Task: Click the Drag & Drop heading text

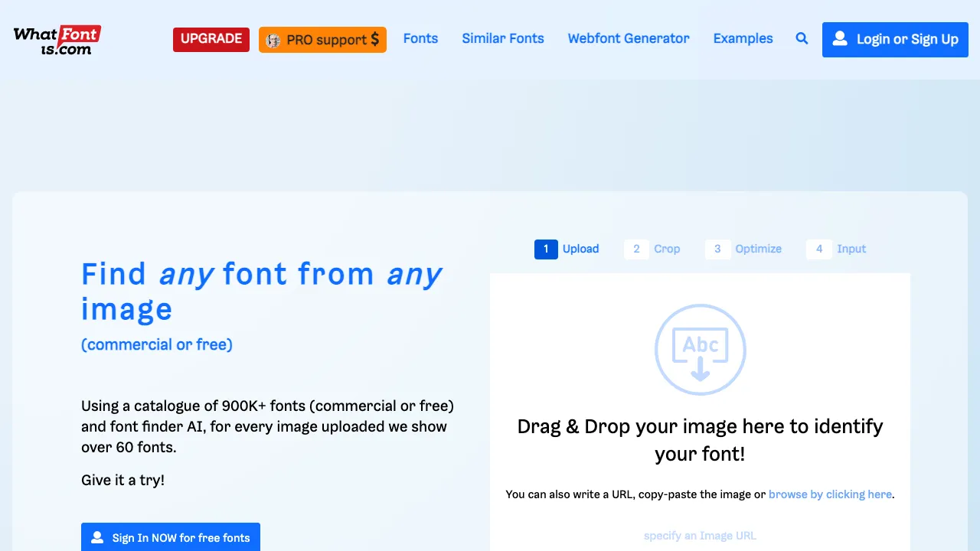Action: point(700,440)
